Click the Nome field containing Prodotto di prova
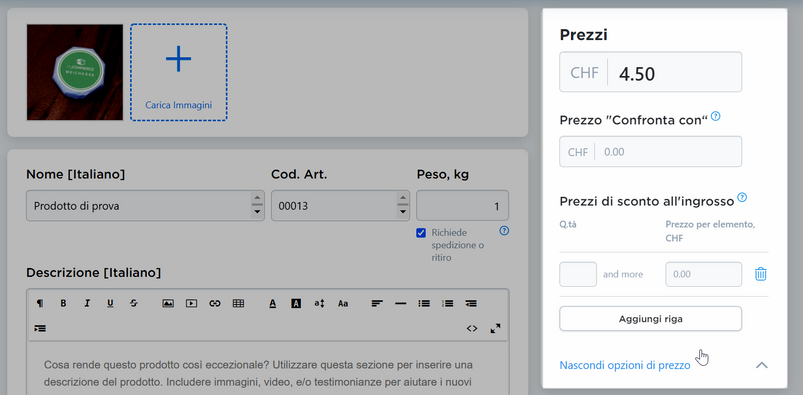 click(x=145, y=206)
